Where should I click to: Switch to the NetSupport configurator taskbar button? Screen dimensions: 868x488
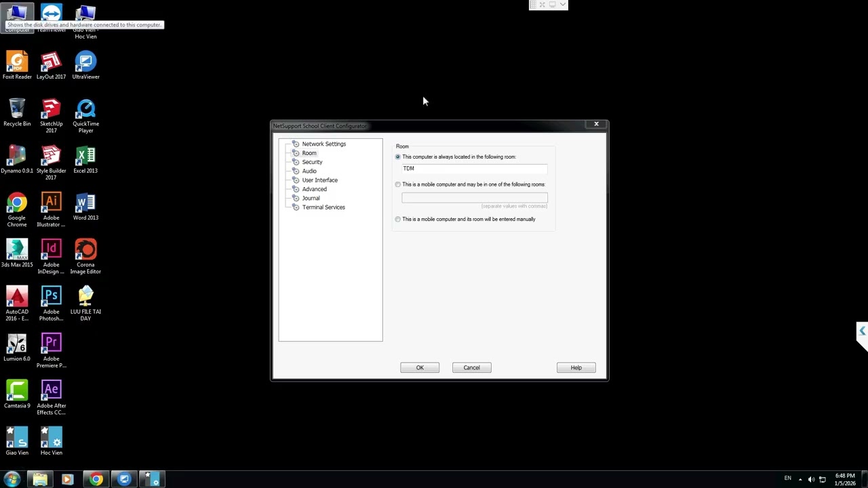click(152, 479)
